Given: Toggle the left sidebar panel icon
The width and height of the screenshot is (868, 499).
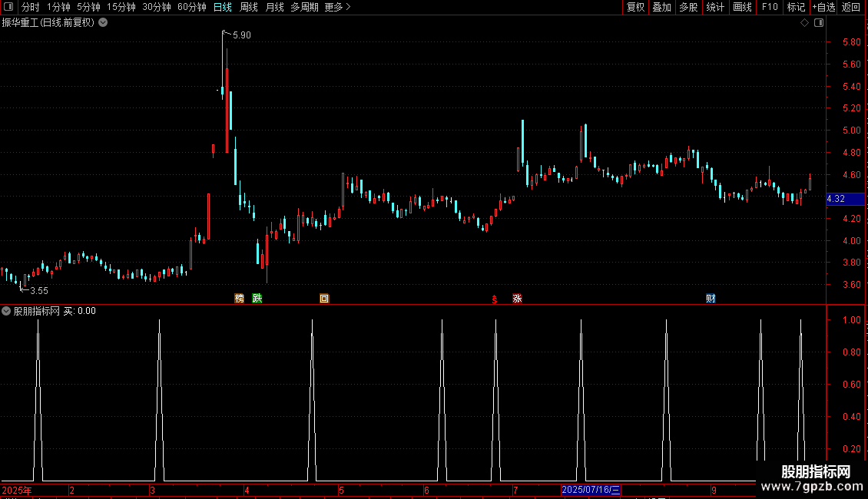Looking at the screenshot, I should point(8,7).
